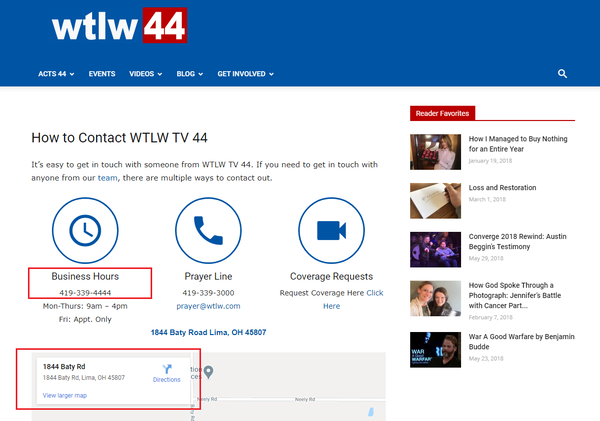Expand the ACTS 44 menu

pos(56,74)
